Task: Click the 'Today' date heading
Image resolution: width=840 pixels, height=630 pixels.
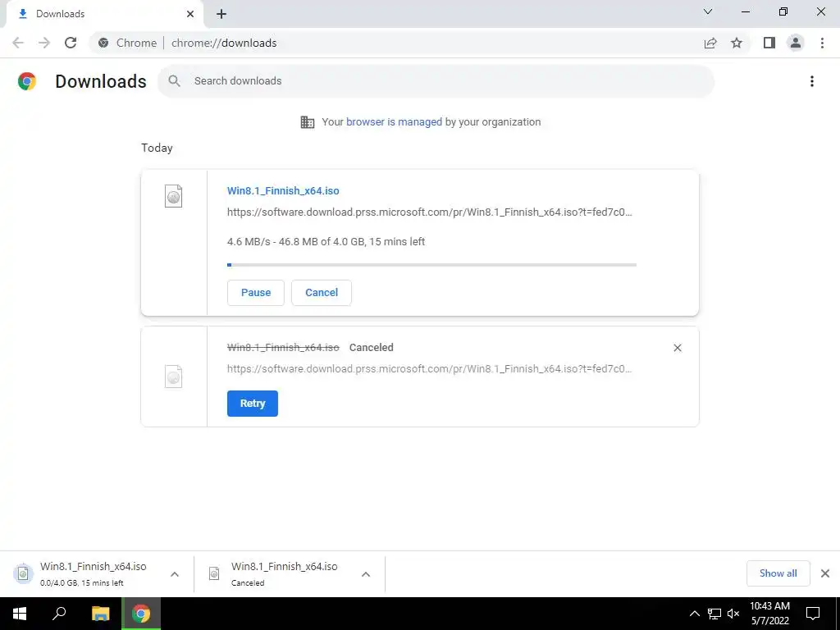Action: point(157,148)
